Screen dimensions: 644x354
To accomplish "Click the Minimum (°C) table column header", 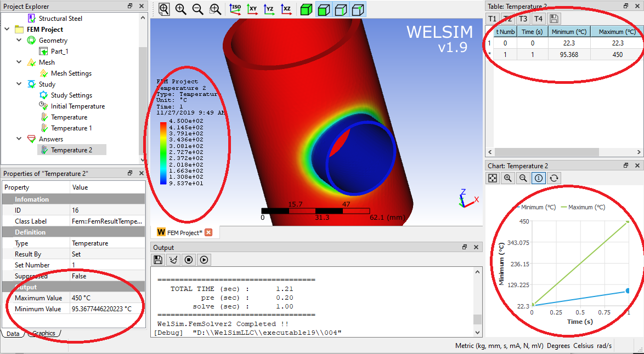I will tap(569, 32).
